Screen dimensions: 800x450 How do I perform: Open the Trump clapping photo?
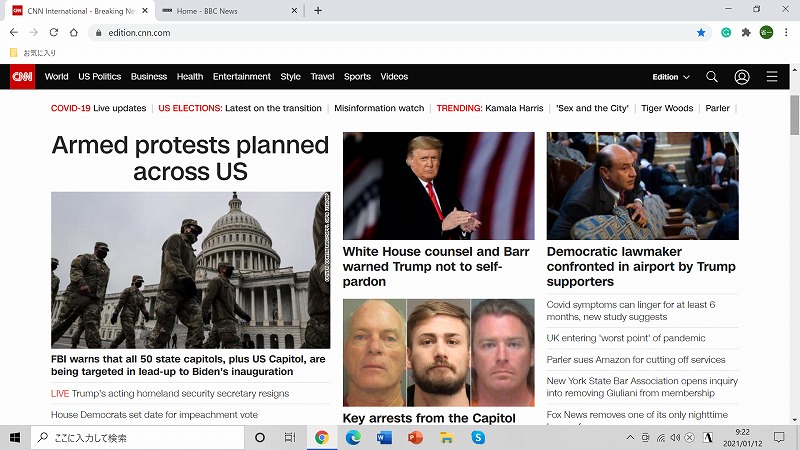click(439, 186)
